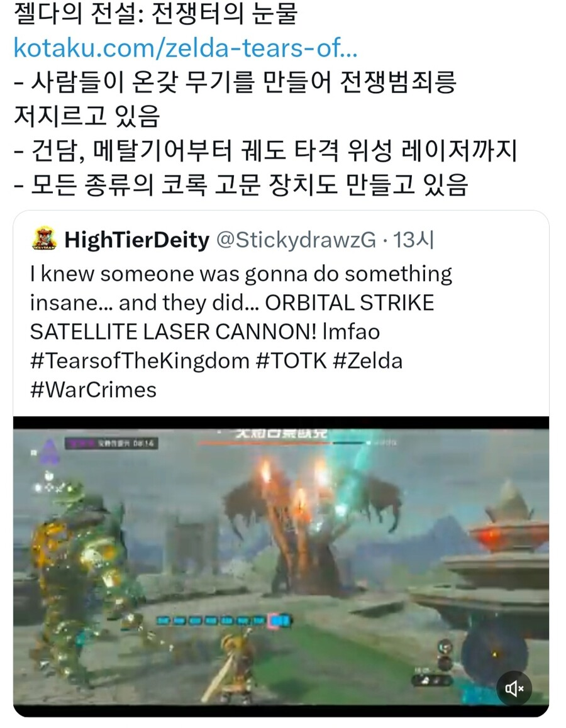
Task: Open the #WarCrimes hashtag
Action: tap(93, 390)
